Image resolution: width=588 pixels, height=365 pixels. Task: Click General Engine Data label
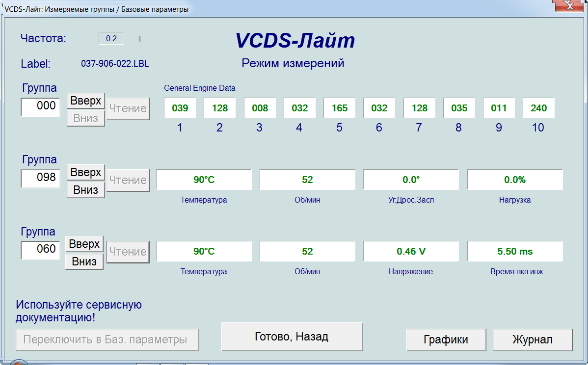(x=199, y=88)
